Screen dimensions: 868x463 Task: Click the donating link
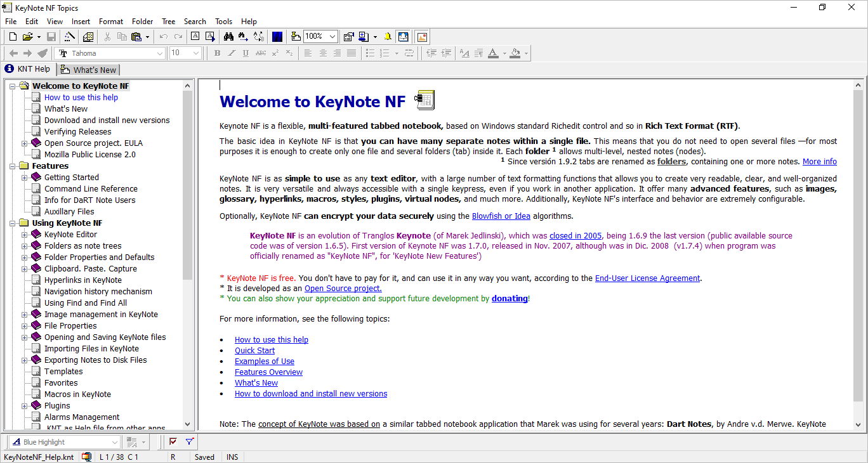click(510, 298)
